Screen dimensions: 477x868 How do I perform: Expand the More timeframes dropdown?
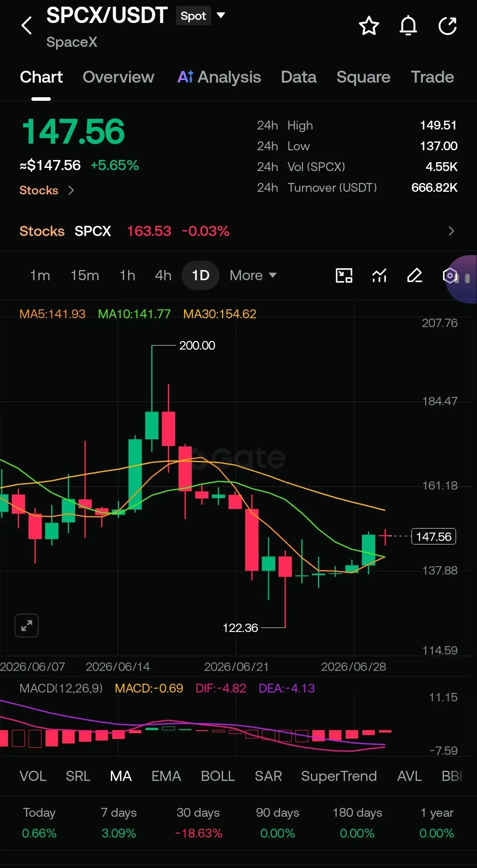[253, 275]
